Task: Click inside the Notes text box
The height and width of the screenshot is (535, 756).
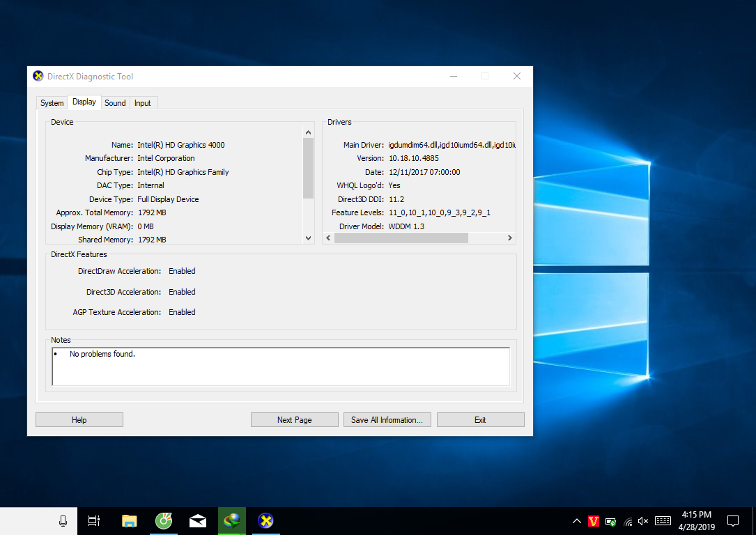Action: pyautogui.click(x=281, y=366)
